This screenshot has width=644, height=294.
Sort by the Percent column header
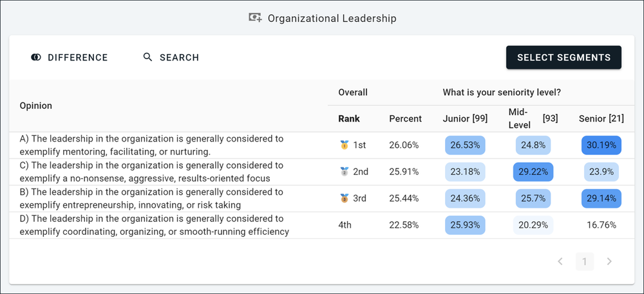point(405,118)
